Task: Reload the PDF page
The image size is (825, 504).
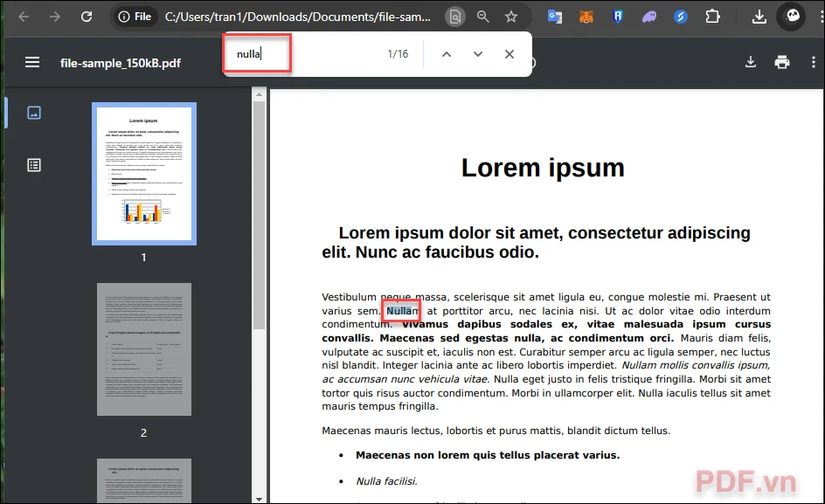Action: [x=87, y=17]
